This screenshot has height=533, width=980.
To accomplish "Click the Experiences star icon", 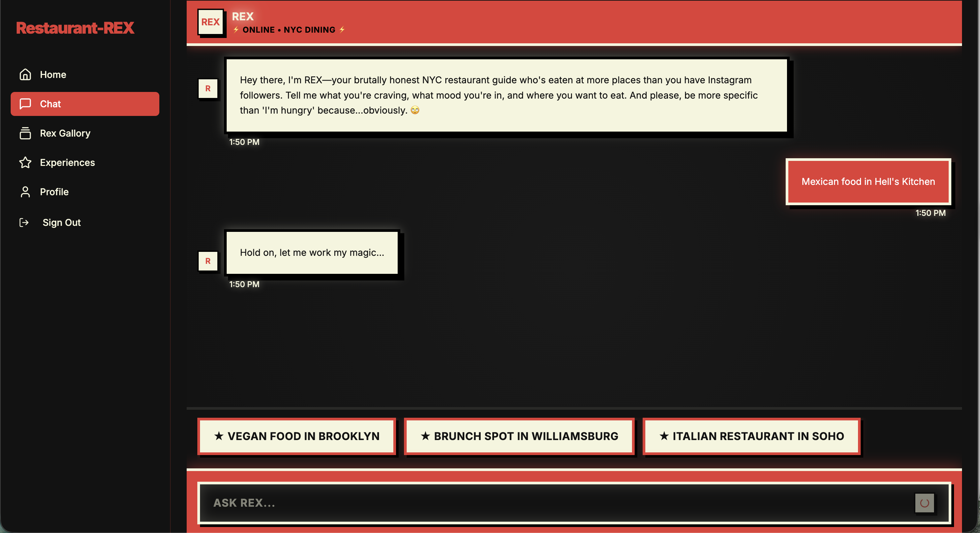I will 25,162.
